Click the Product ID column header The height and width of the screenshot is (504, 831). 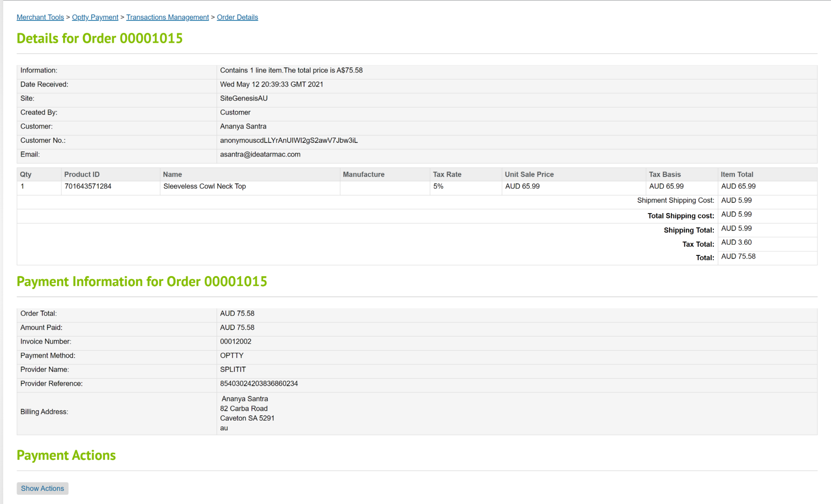pyautogui.click(x=82, y=174)
